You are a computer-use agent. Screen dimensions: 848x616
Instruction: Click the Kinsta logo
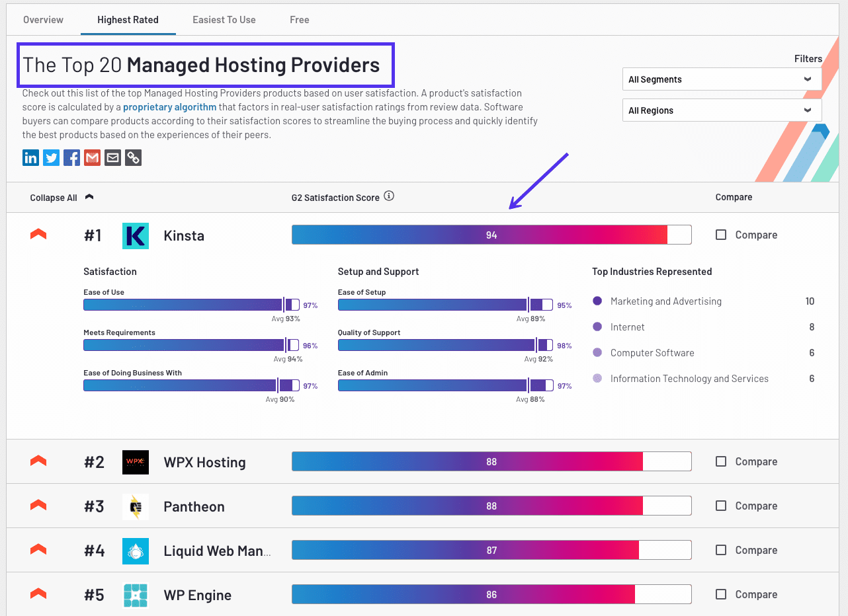(136, 235)
